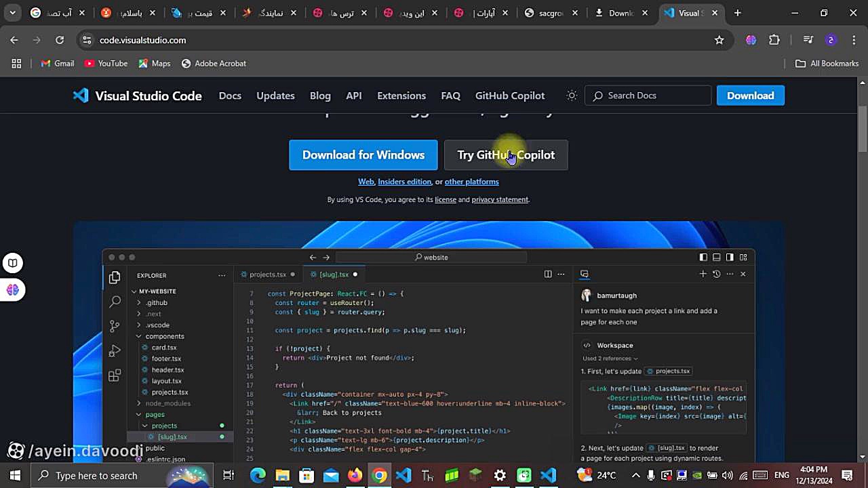Open the Updates page
Screen dimensions: 868x488
click(275, 96)
